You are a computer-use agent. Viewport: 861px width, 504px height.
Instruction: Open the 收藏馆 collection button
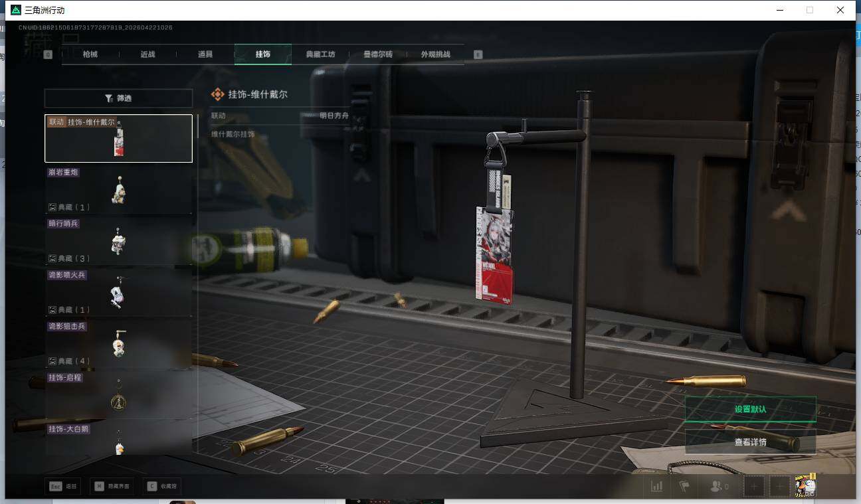point(163,486)
